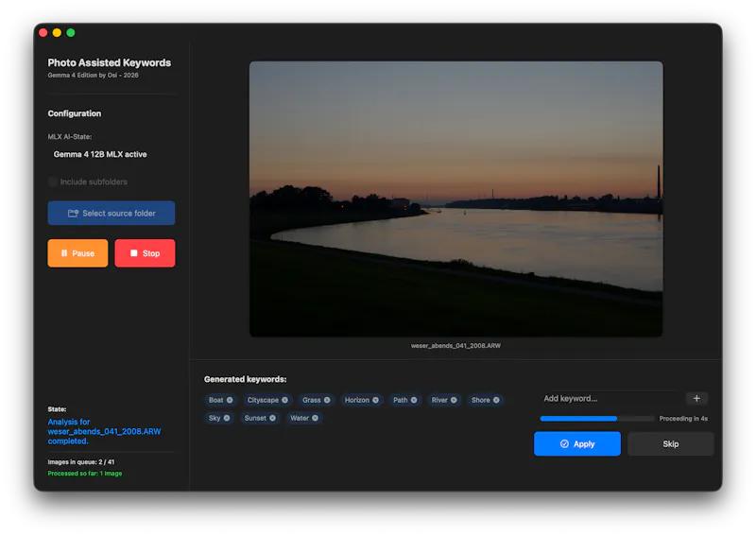Click Images in queue: 2 / 41

81,461
